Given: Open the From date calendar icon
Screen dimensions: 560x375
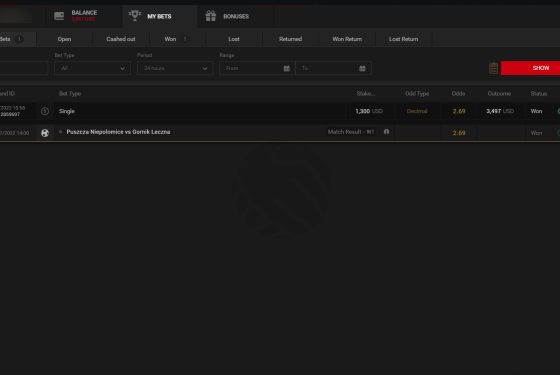Looking at the screenshot, I should (286, 68).
